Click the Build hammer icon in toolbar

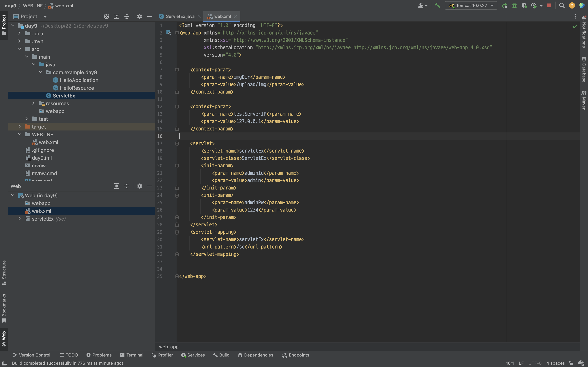437,5
